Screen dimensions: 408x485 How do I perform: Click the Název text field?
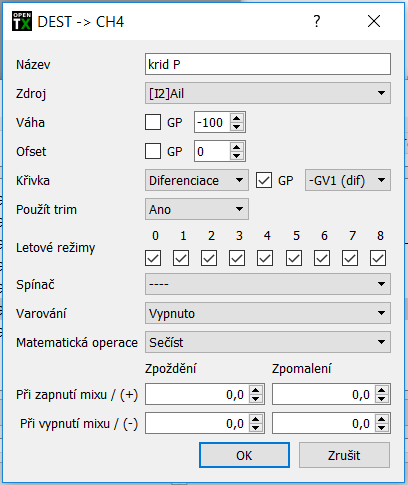tap(268, 64)
